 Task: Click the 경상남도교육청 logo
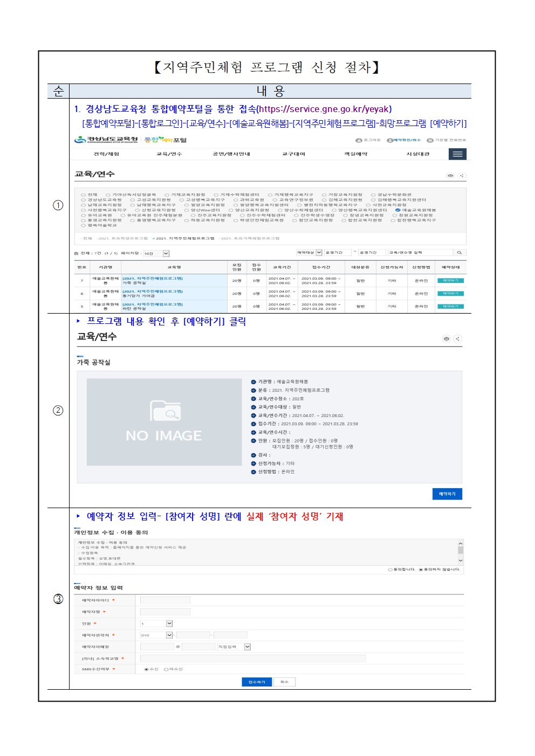(x=106, y=140)
